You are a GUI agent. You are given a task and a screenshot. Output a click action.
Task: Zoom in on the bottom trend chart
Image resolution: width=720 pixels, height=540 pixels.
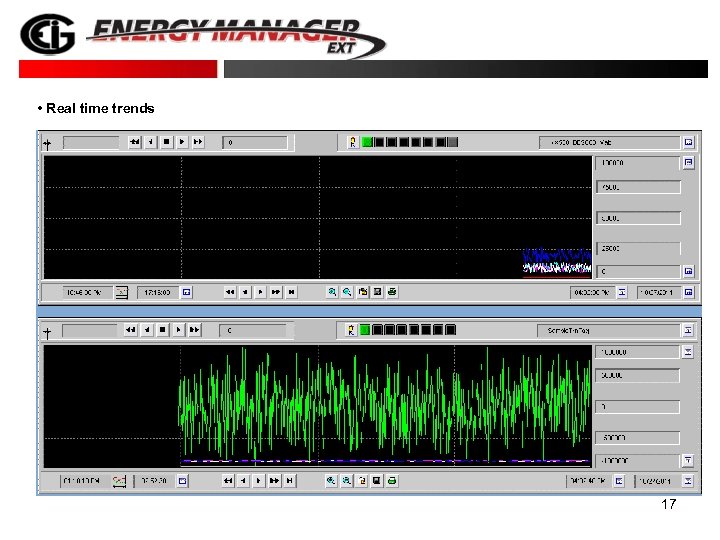(331, 481)
